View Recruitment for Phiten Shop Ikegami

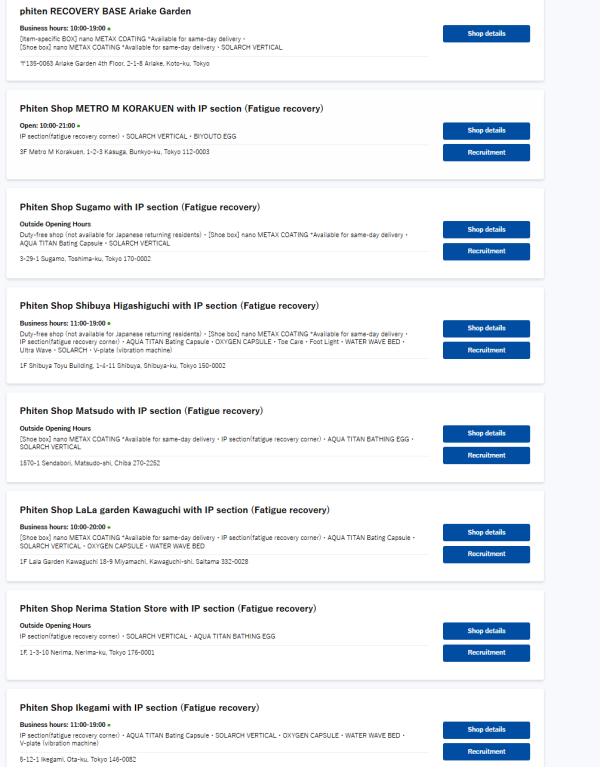486,752
